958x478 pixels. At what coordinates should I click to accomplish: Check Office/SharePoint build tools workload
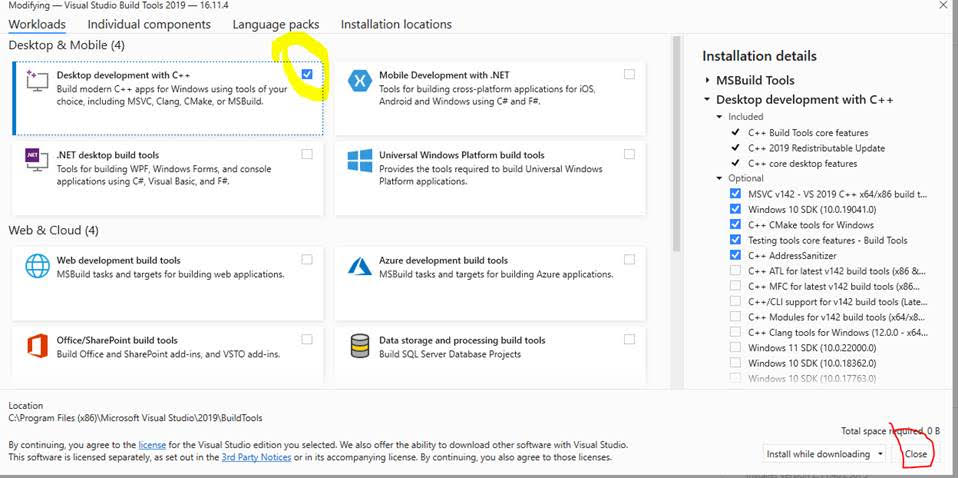tap(307, 339)
